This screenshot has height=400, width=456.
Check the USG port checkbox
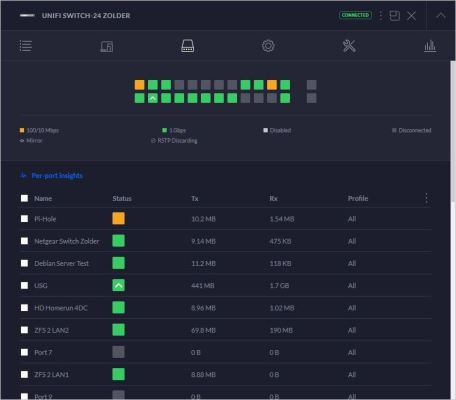click(24, 285)
